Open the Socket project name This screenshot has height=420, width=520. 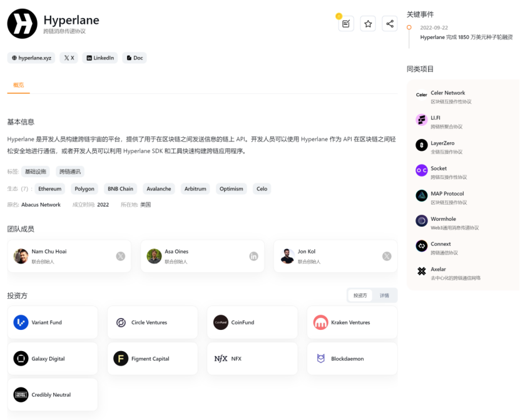pyautogui.click(x=439, y=168)
